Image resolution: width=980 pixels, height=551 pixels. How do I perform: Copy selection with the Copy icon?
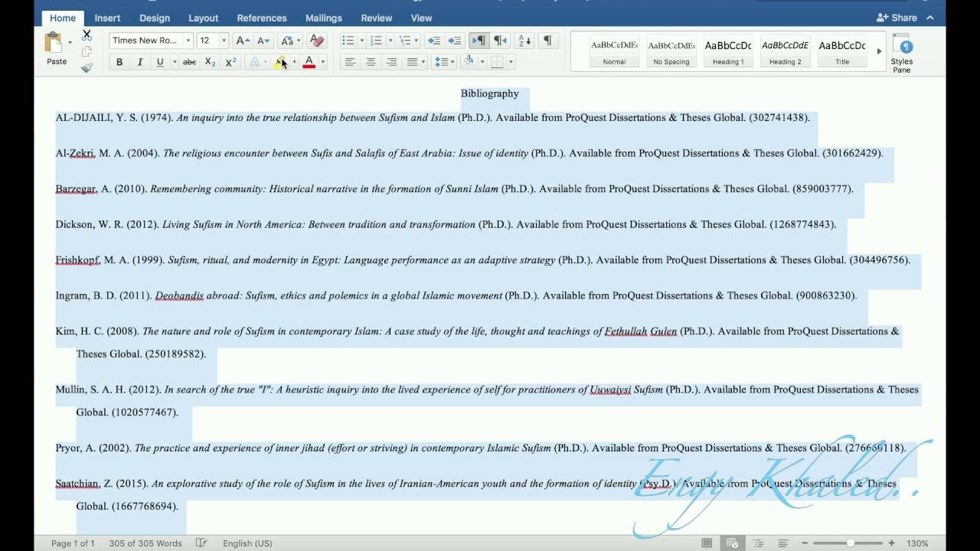[x=87, y=51]
